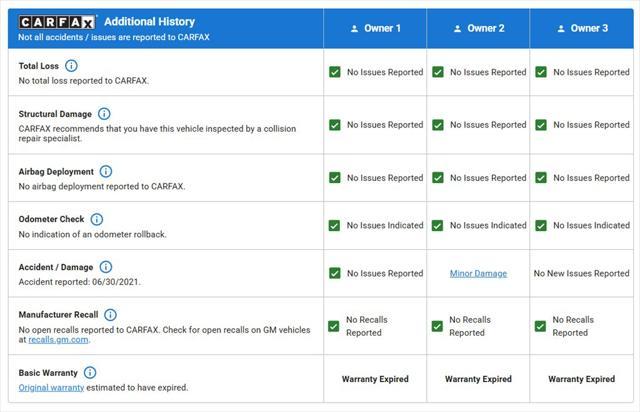
Task: Click Total Loss green check for Owner 3
Action: (541, 72)
